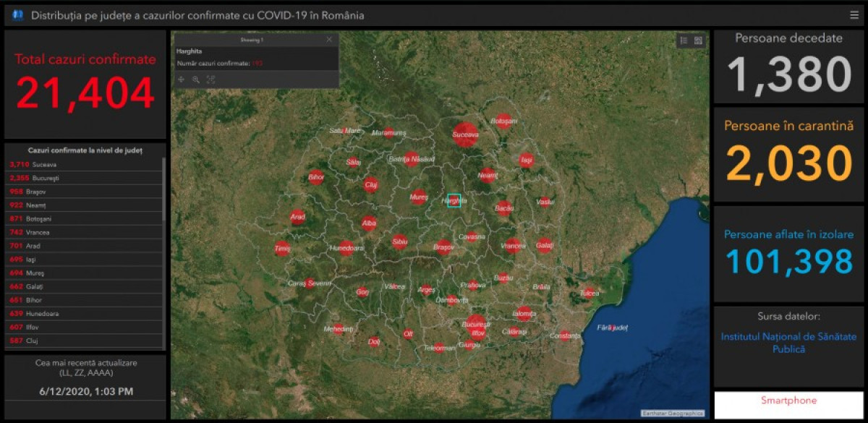868x423 pixels.
Task: Click the pan icon in Harghita popup
Action: tap(181, 80)
